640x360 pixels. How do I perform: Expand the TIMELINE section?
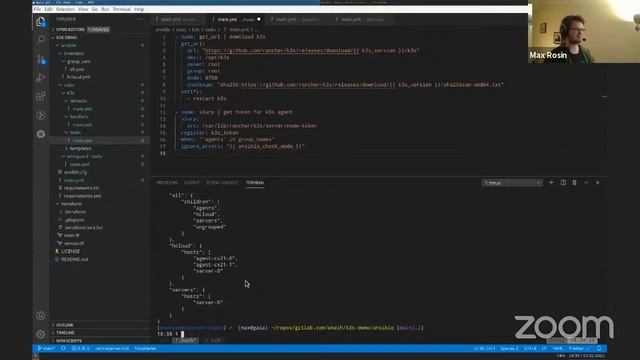pos(65,333)
